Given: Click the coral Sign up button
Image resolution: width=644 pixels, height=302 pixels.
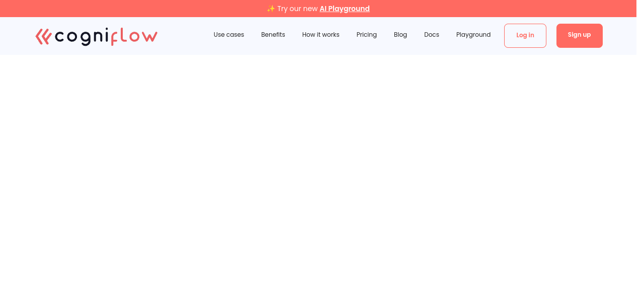Looking at the screenshot, I should (579, 35).
